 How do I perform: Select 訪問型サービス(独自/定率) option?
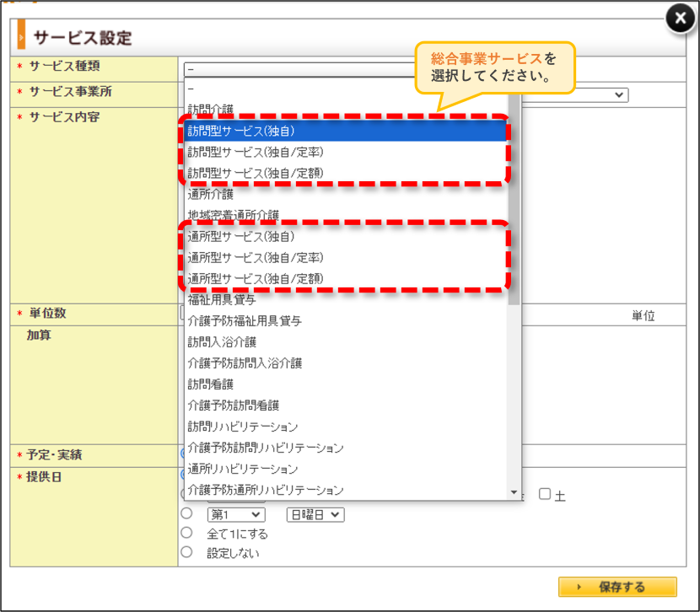click(x=346, y=152)
